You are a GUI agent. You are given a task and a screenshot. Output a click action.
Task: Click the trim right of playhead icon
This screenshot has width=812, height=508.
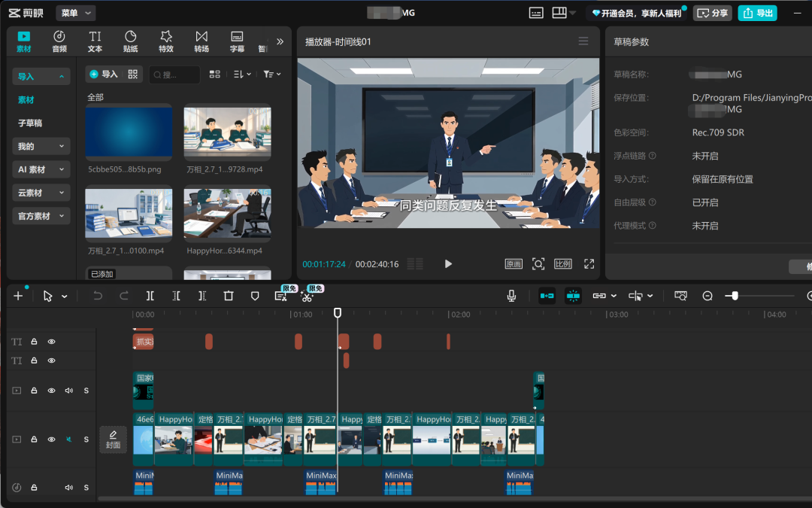point(202,296)
